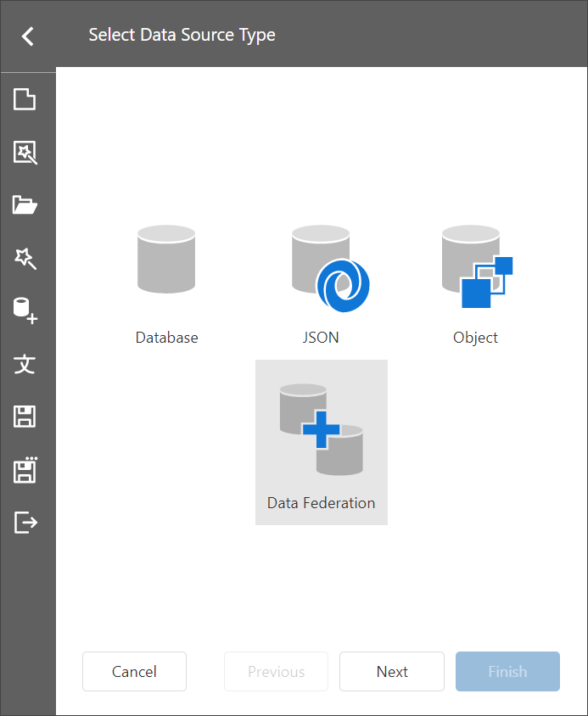Click the back arrow in the header
Image resolution: width=588 pixels, height=716 pixels.
pyautogui.click(x=28, y=36)
